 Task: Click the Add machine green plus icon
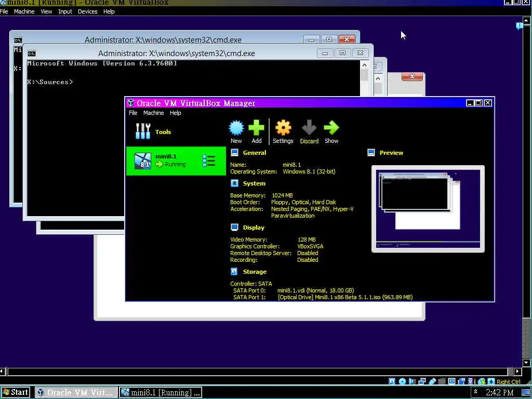click(256, 128)
